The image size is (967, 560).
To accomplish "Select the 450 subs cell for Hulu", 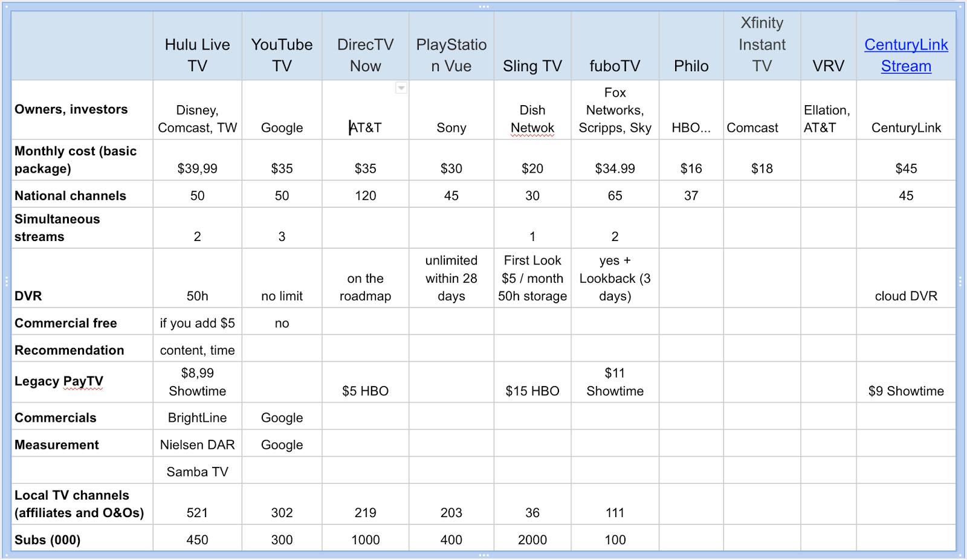I will click(x=198, y=538).
